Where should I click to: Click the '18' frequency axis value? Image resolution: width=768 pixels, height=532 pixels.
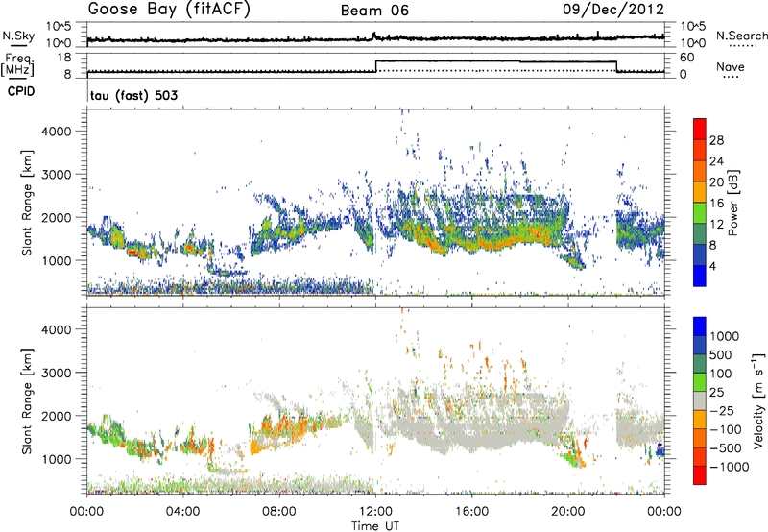tap(65, 58)
